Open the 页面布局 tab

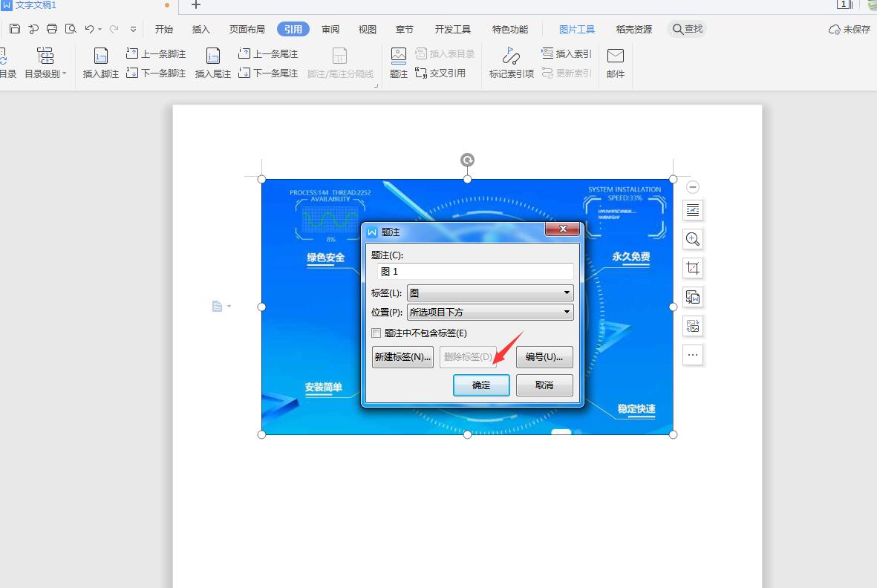coord(247,29)
